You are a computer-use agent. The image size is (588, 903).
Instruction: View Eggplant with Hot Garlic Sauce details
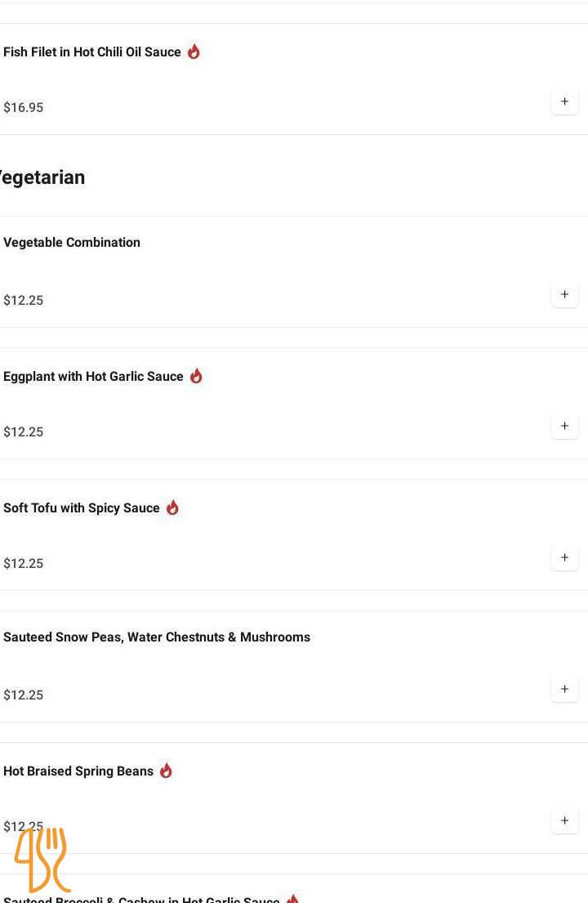[x=93, y=377]
